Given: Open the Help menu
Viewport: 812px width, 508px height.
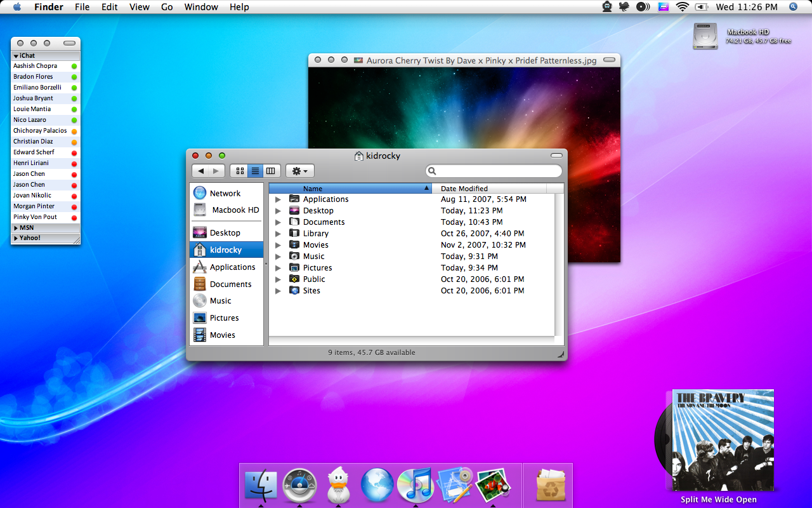Looking at the screenshot, I should [239, 7].
